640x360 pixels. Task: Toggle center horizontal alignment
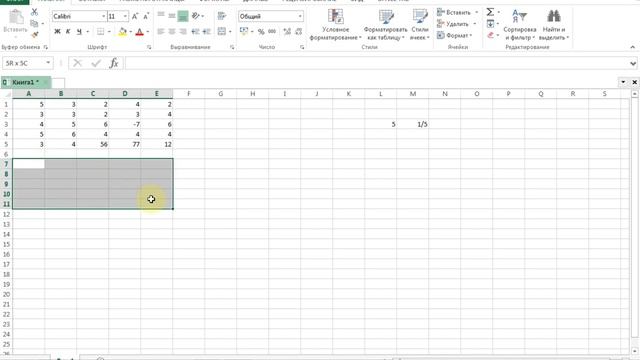click(x=172, y=31)
